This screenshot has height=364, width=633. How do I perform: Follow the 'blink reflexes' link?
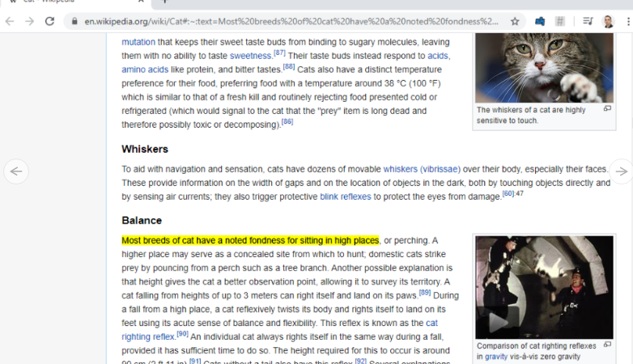(345, 197)
